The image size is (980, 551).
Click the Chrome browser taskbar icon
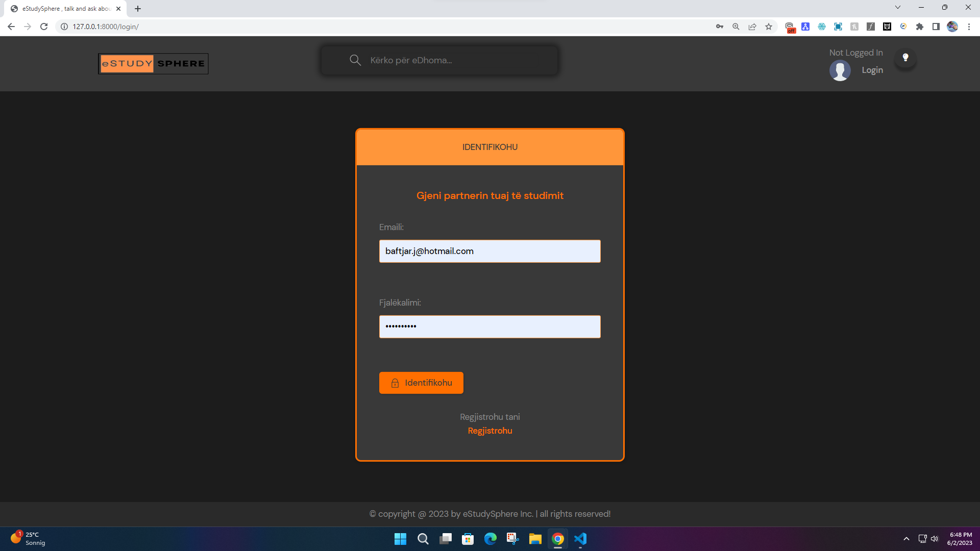(558, 539)
